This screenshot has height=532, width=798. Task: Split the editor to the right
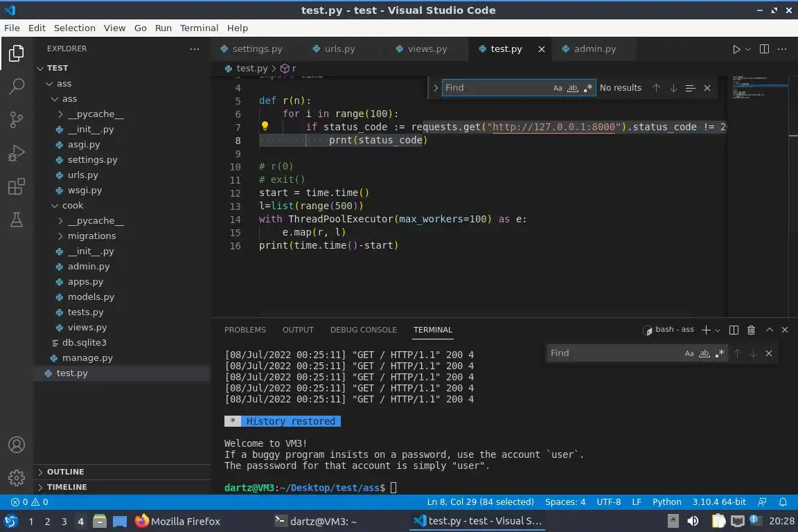coord(764,49)
